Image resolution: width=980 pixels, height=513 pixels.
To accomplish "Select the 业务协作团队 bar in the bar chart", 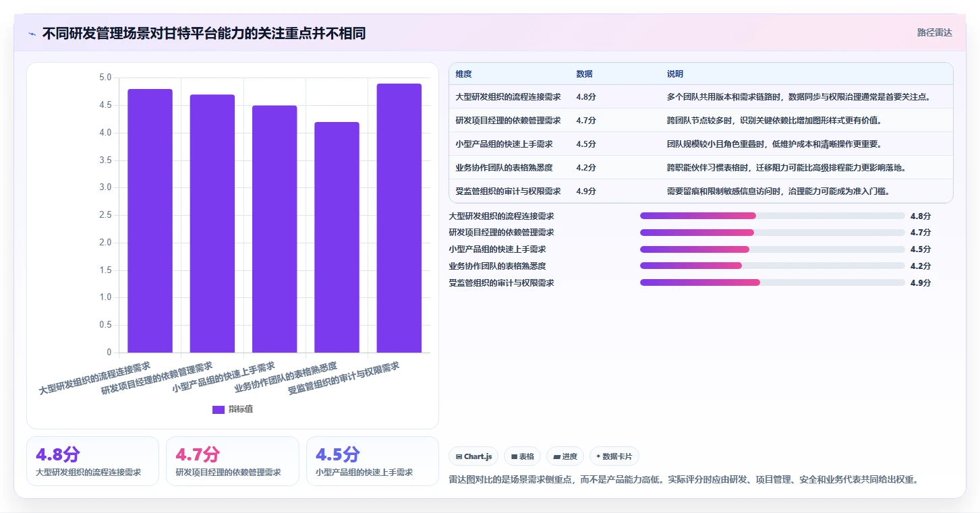I will click(337, 237).
